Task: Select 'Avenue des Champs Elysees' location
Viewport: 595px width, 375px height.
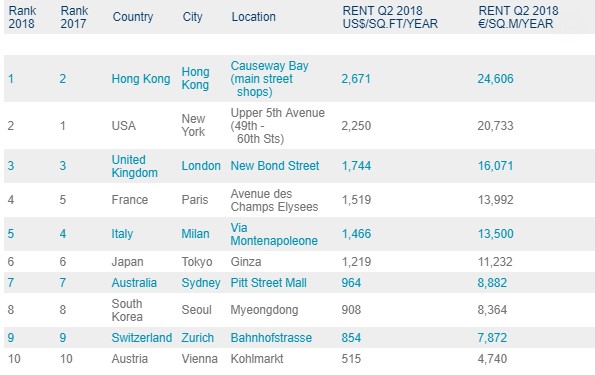Action: click(274, 200)
